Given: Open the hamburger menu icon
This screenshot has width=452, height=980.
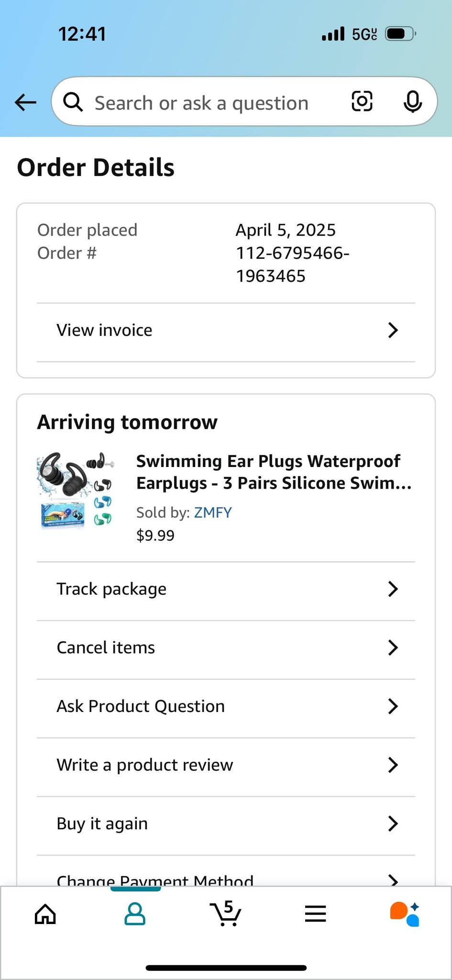Looking at the screenshot, I should (315, 914).
